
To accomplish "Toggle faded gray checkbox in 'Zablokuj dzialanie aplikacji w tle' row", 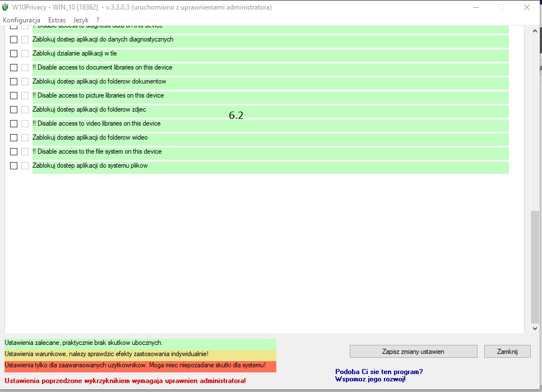I will tap(25, 54).
